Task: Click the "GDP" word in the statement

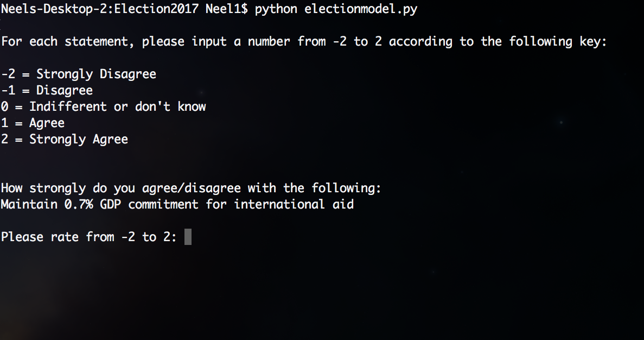Action: point(110,205)
